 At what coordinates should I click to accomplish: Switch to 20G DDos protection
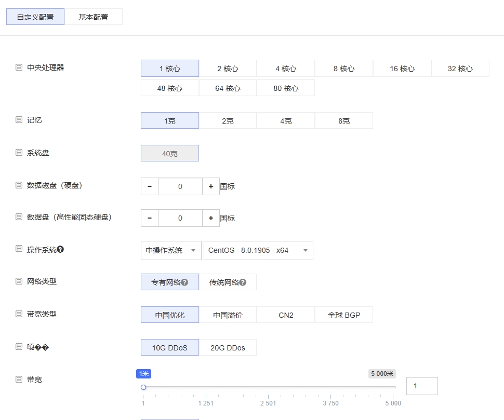(x=228, y=347)
